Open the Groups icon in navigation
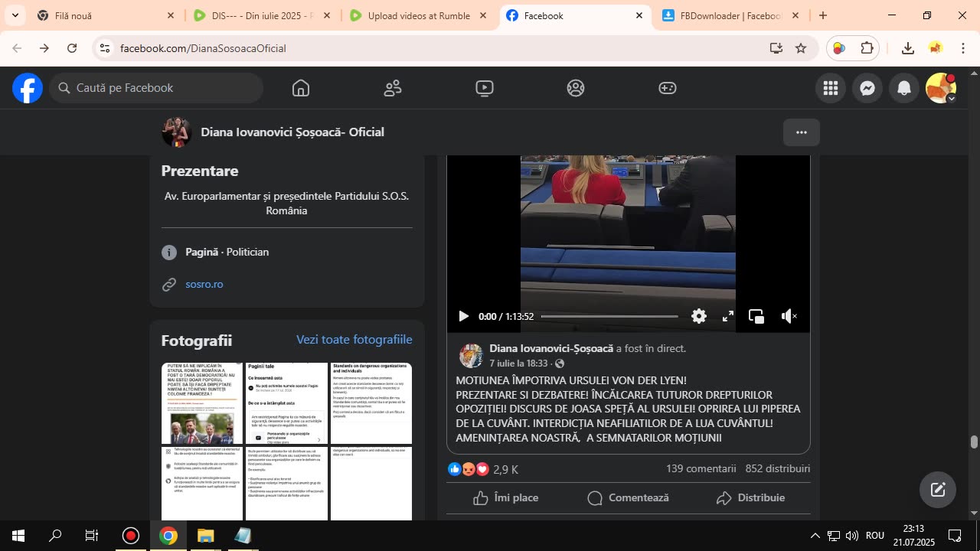The height and width of the screenshot is (551, 980). coord(576,88)
